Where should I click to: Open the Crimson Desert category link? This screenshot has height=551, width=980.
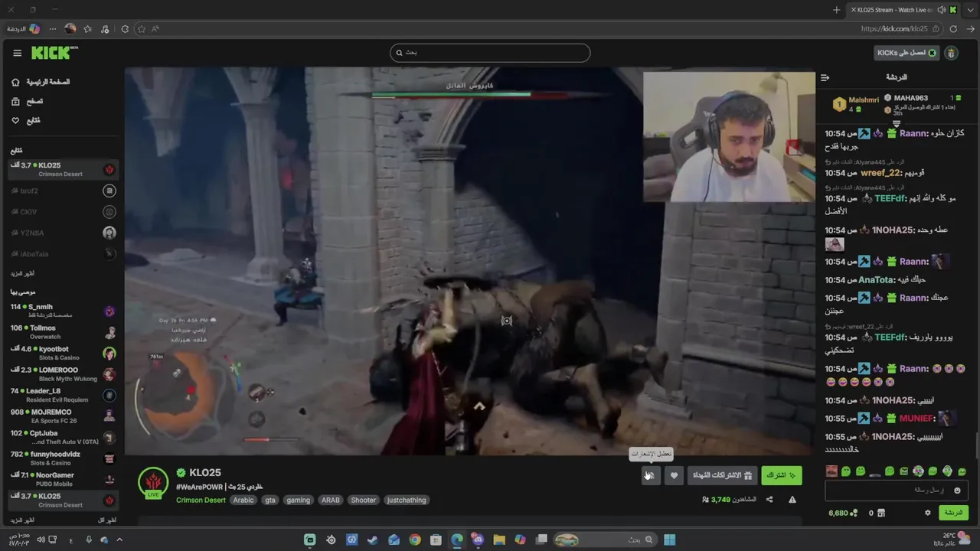coord(201,500)
